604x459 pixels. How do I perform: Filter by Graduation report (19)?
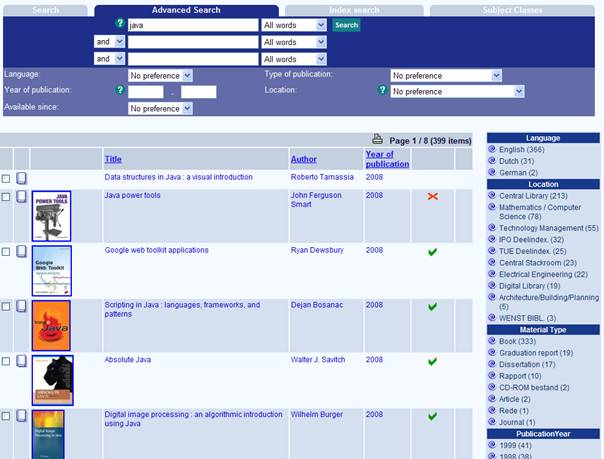point(536,353)
